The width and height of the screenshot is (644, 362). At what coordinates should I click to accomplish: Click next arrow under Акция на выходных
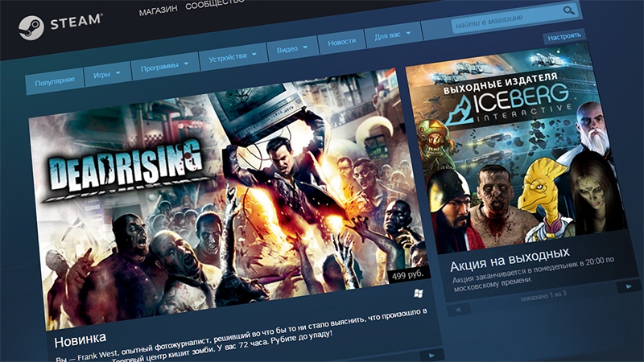pyautogui.click(x=629, y=286)
